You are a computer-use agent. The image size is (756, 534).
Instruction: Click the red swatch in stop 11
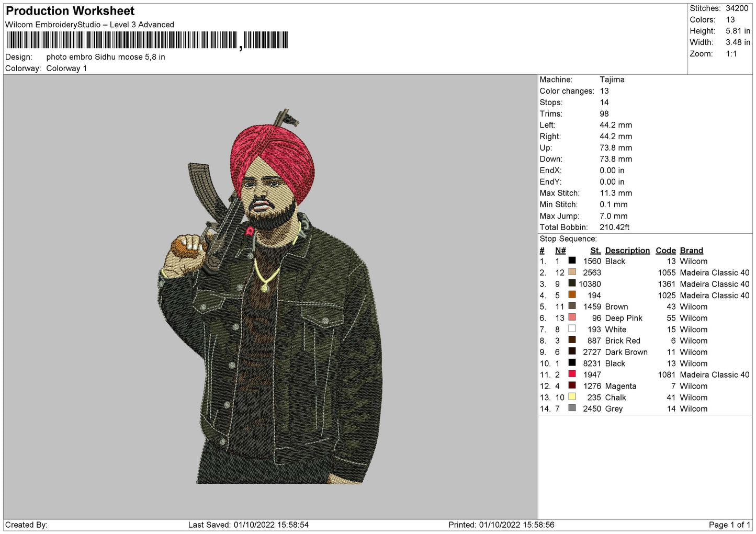[572, 374]
